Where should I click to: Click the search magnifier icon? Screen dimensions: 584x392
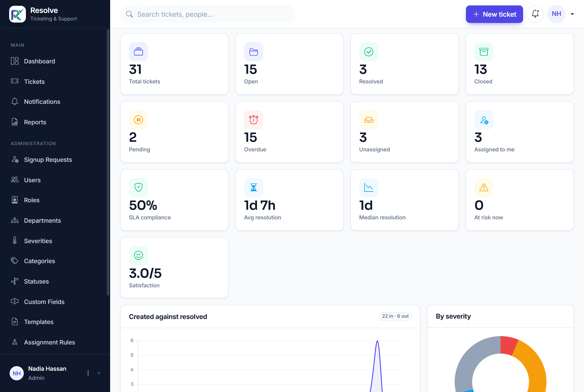(129, 14)
